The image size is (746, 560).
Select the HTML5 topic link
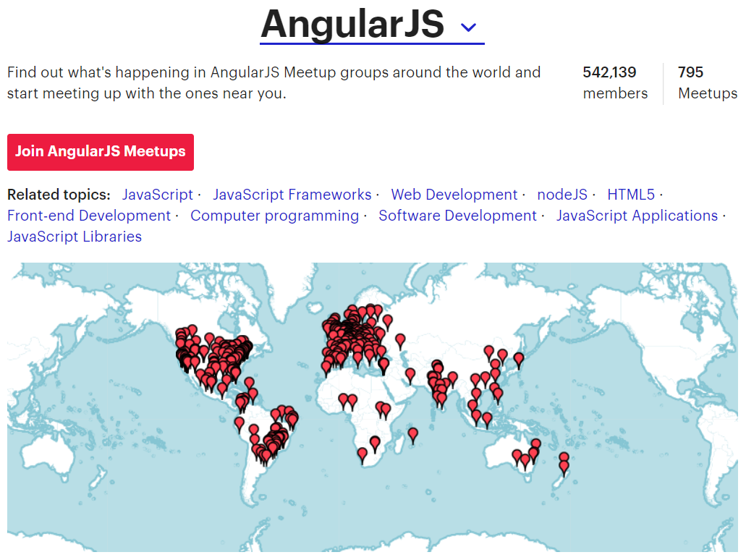631,195
